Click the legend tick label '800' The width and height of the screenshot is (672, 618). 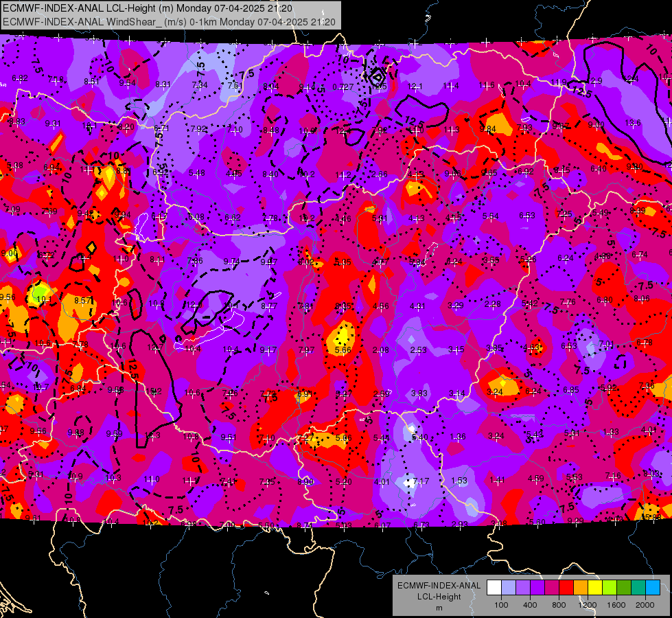click(559, 605)
